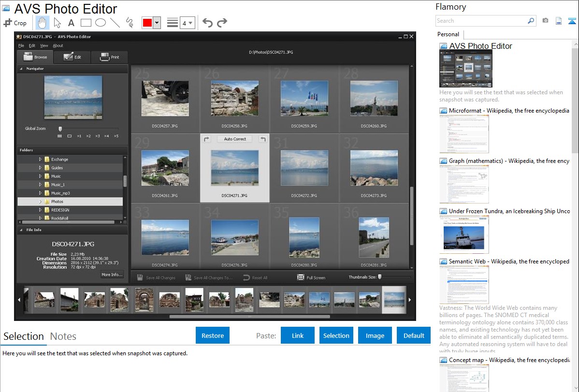Capture a snapshot with camera icon
Viewport: 579px width, 392px height.
545,21
